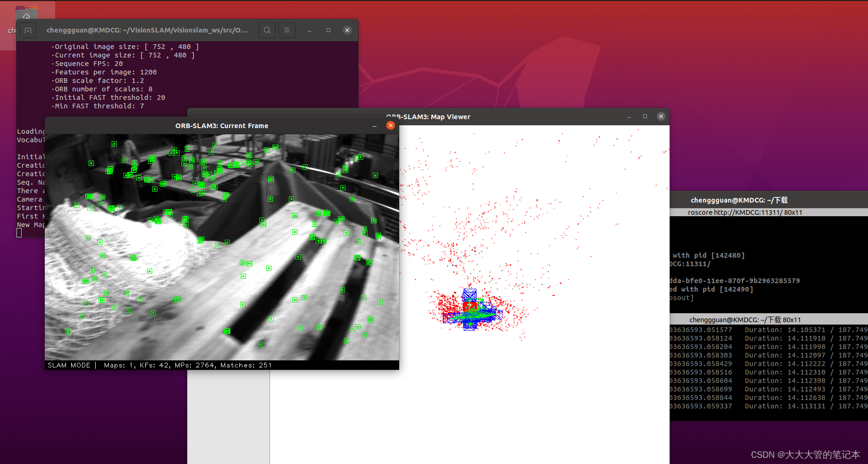The image size is (868, 464).
Task: Click the 'Initial FAST threshold: 20' line
Action: coord(108,98)
